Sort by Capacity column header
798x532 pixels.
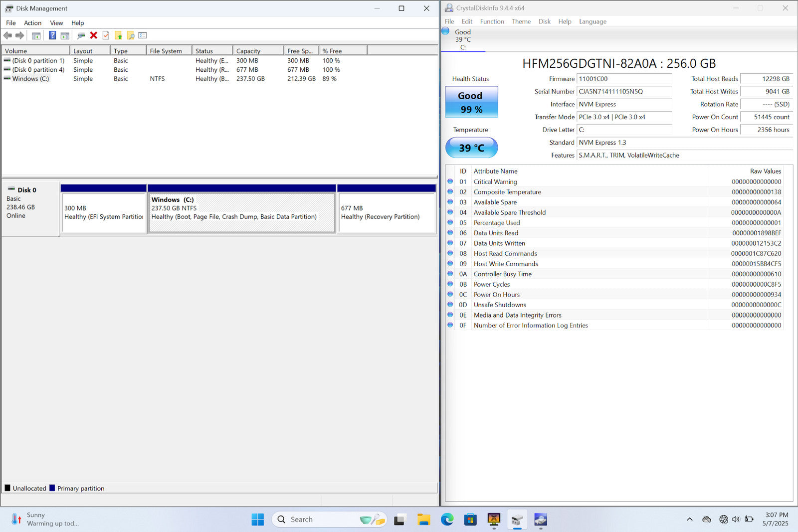click(258, 51)
